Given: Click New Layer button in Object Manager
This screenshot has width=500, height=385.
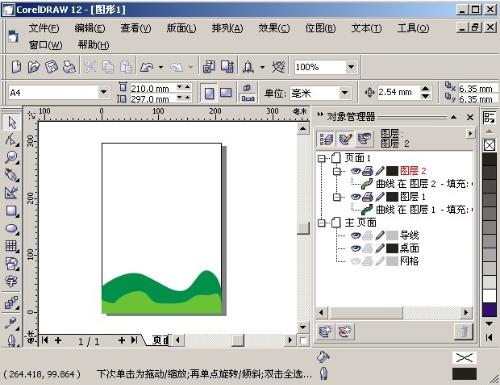Looking at the screenshot, I should [325, 331].
